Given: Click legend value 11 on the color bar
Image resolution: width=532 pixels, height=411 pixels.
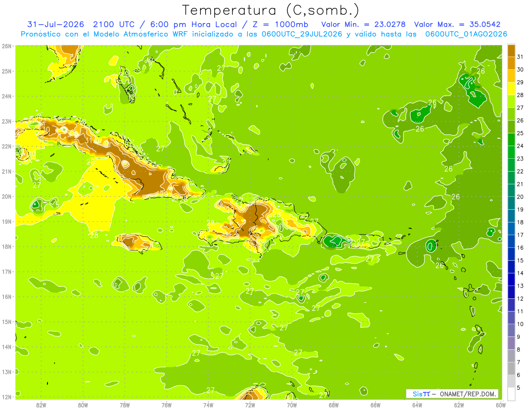Looking at the screenshot, I should (520, 311).
